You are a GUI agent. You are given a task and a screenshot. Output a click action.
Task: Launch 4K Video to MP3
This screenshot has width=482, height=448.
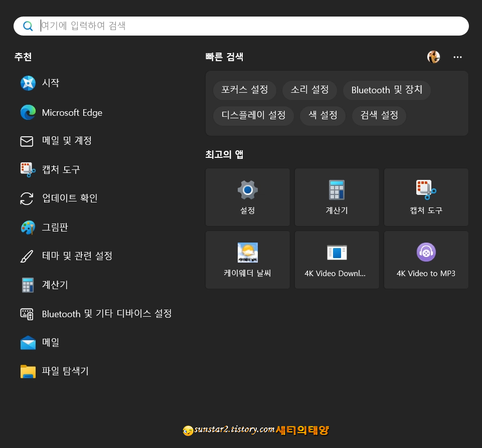[426, 260]
